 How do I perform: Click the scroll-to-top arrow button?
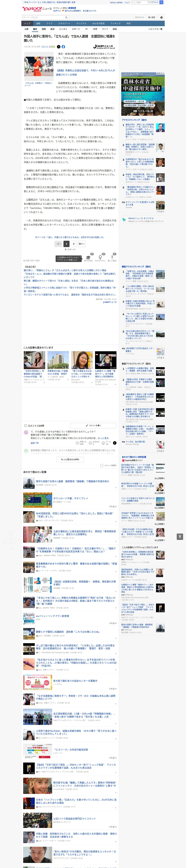click(x=180, y=536)
